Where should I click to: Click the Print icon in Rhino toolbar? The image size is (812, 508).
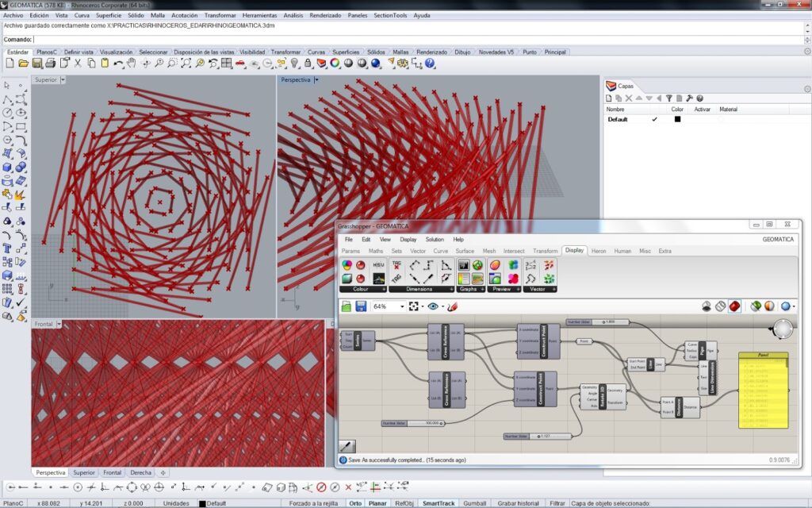point(50,63)
